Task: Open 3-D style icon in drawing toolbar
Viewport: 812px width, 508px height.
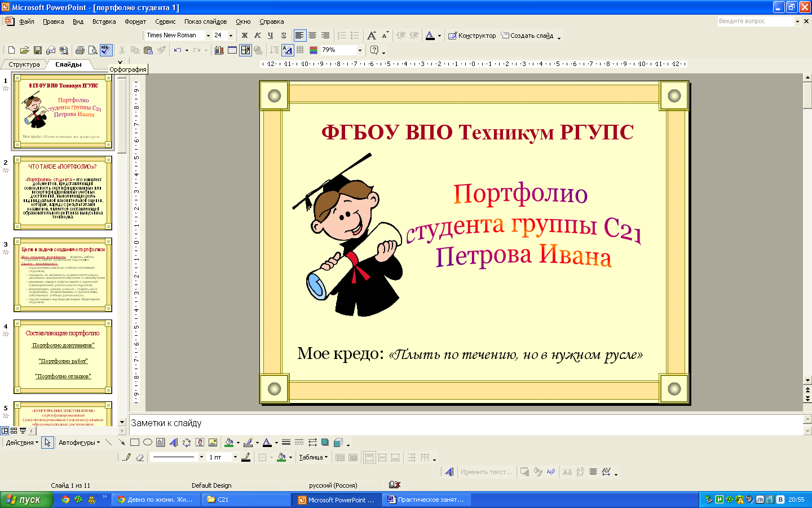Action: 338,443
